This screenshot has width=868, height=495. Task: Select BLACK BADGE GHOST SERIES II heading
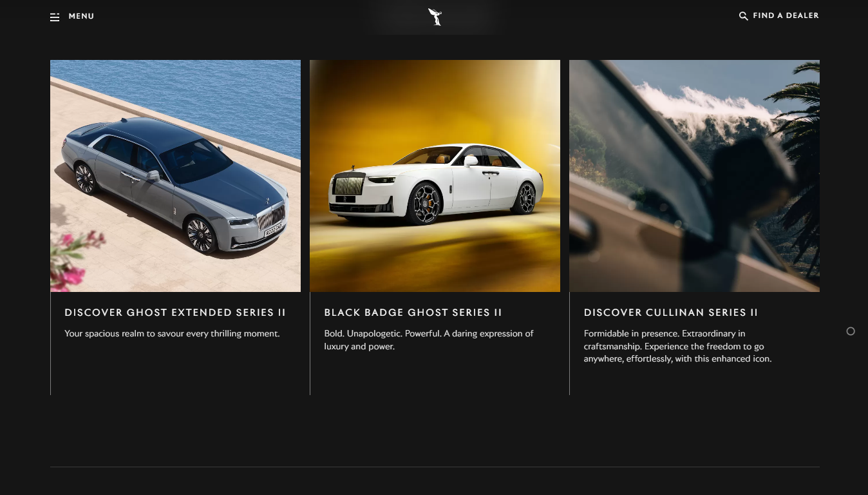[413, 313]
